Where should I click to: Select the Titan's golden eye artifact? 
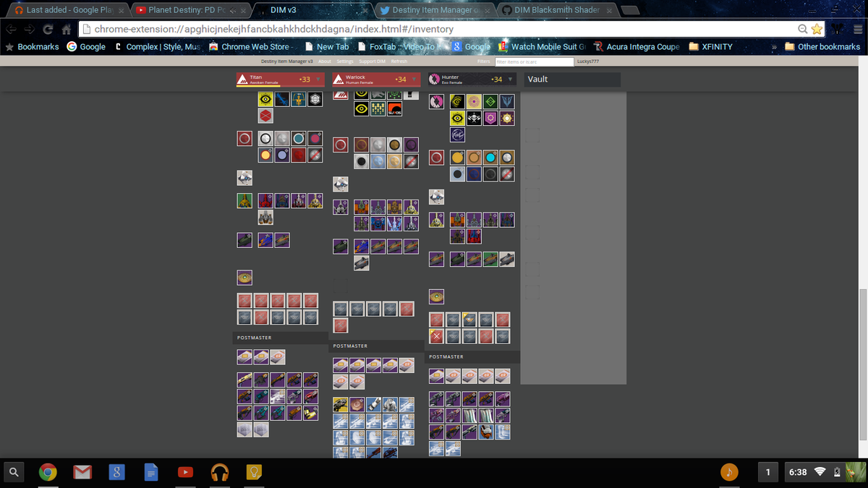pyautogui.click(x=244, y=277)
